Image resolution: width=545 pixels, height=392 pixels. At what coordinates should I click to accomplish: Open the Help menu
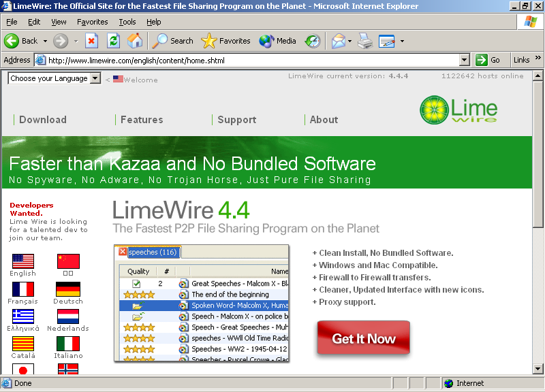coord(154,22)
